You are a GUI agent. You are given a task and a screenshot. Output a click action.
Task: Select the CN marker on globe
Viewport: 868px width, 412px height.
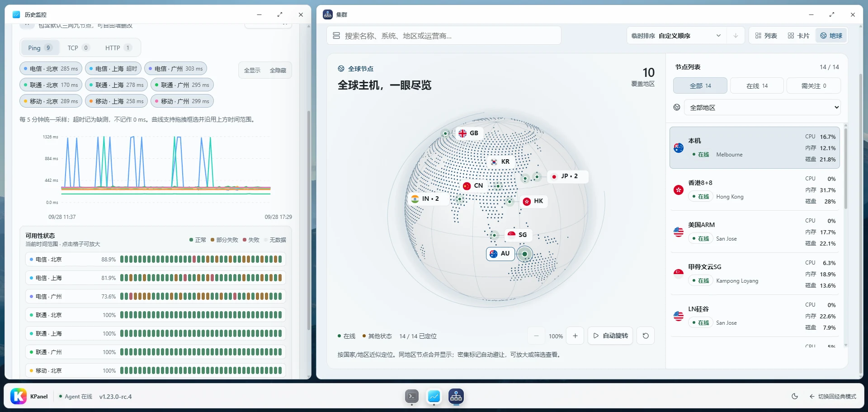[473, 186]
